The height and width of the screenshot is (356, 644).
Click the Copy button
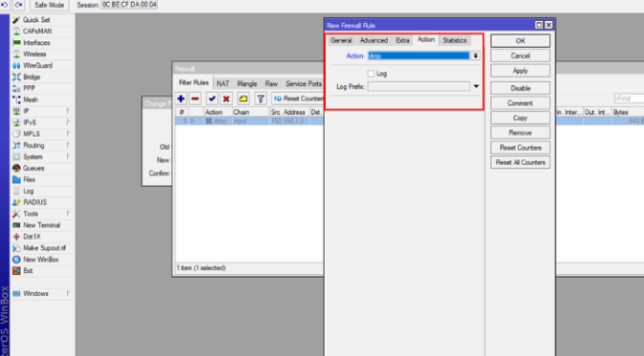[520, 117]
